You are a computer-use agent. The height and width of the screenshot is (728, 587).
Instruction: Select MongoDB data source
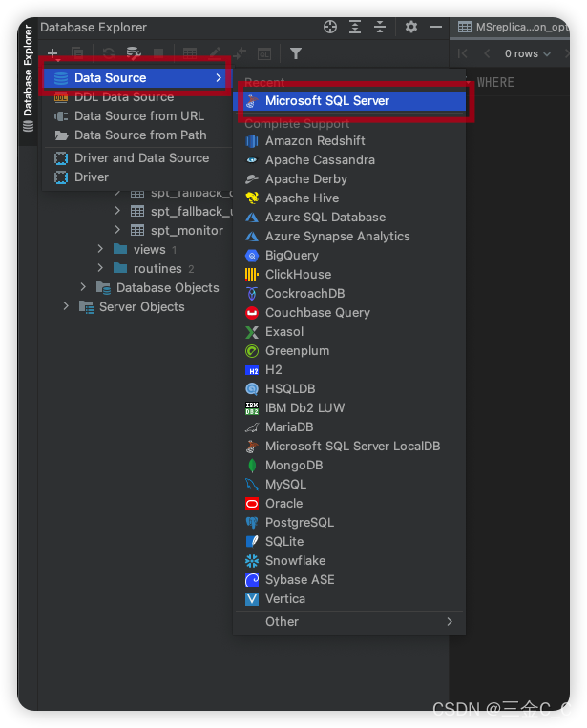pyautogui.click(x=349, y=466)
